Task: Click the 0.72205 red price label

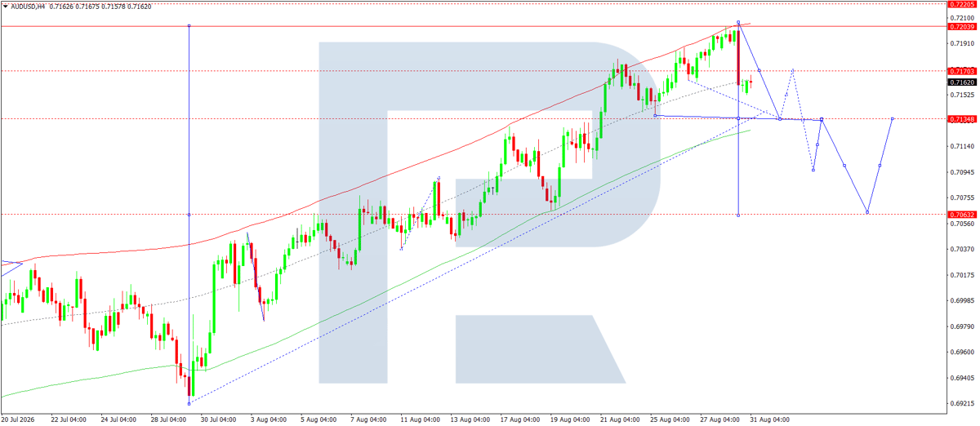Action: click(962, 4)
